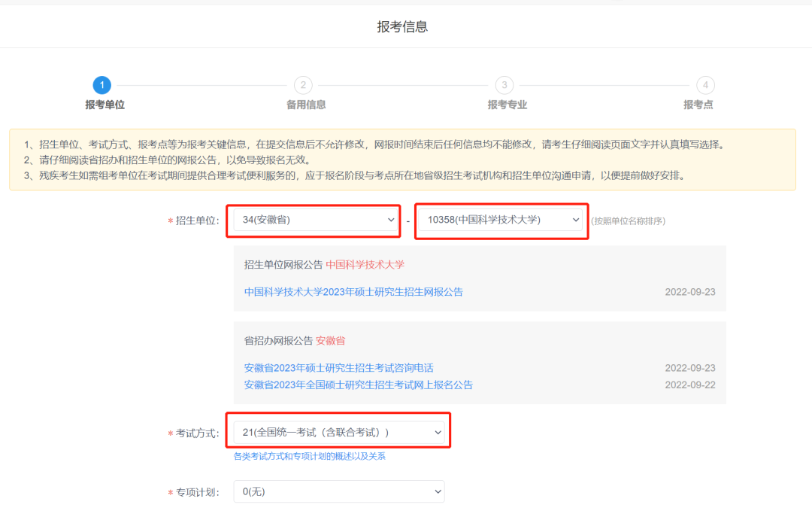Click the 各类考试方式和专项计划的概述以及关系 link

click(x=310, y=456)
